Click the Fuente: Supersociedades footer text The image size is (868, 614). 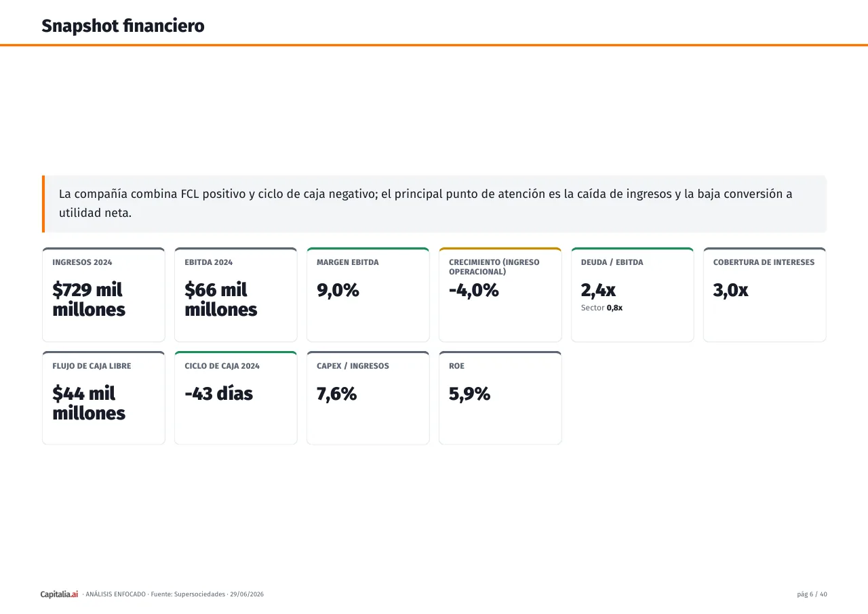[188, 594]
